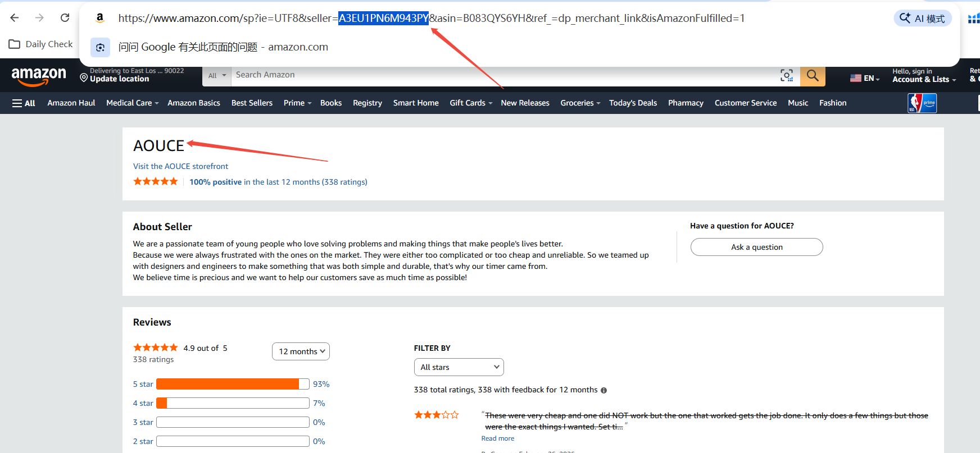Click the NBA Prime banner icon

pyautogui.click(x=922, y=103)
